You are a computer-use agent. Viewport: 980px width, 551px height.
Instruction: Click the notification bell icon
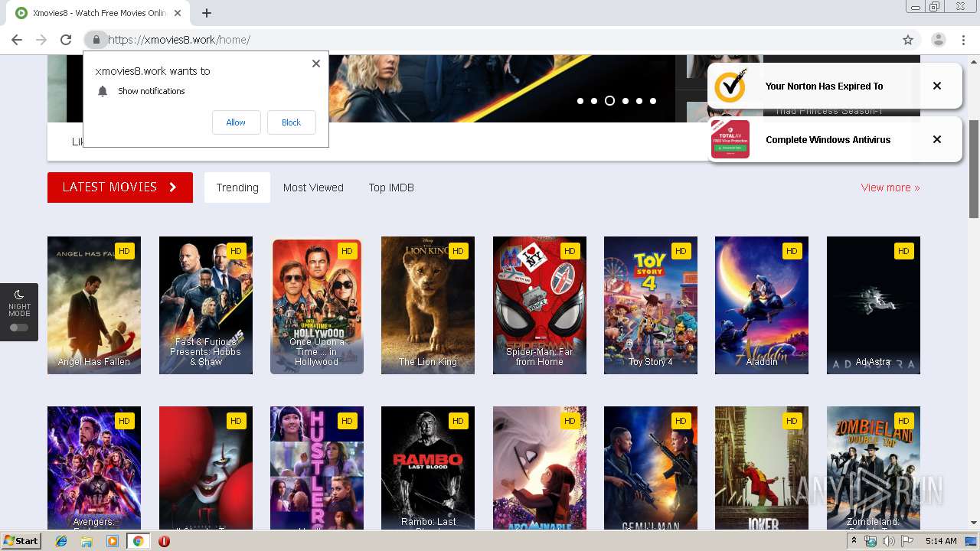103,91
